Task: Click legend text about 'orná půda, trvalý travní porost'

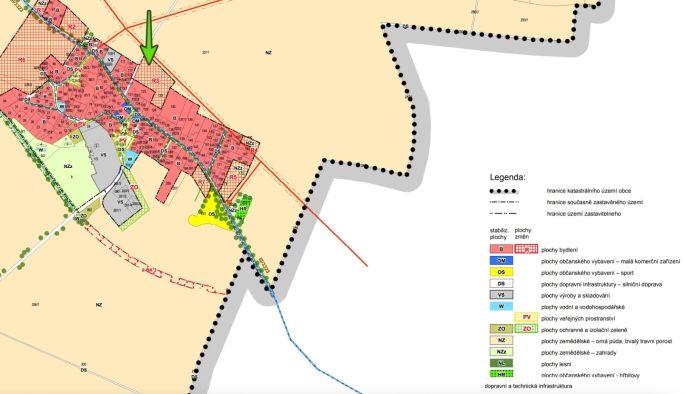Action: pos(606,341)
